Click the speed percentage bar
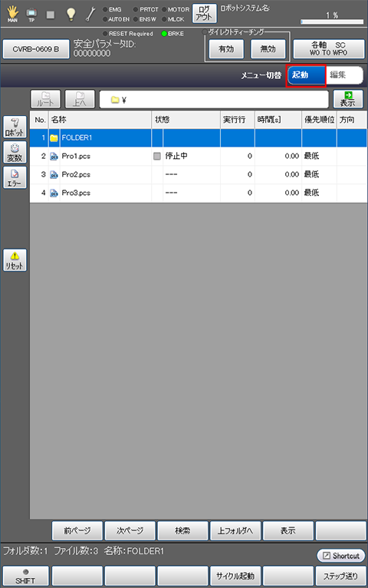The height and width of the screenshot is (588, 368). pyautogui.click(x=332, y=21)
